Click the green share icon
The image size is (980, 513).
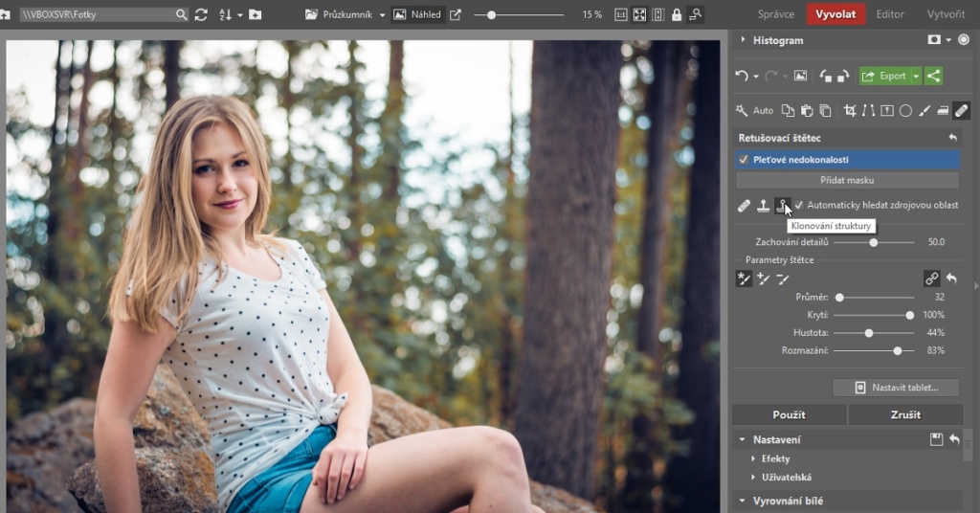933,76
